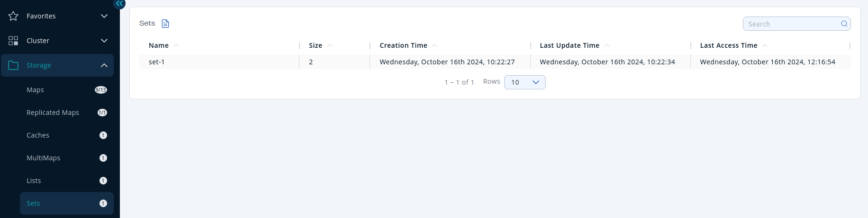The height and width of the screenshot is (218, 868).
Task: Select MultiMaps from Storage menu
Action: click(44, 158)
